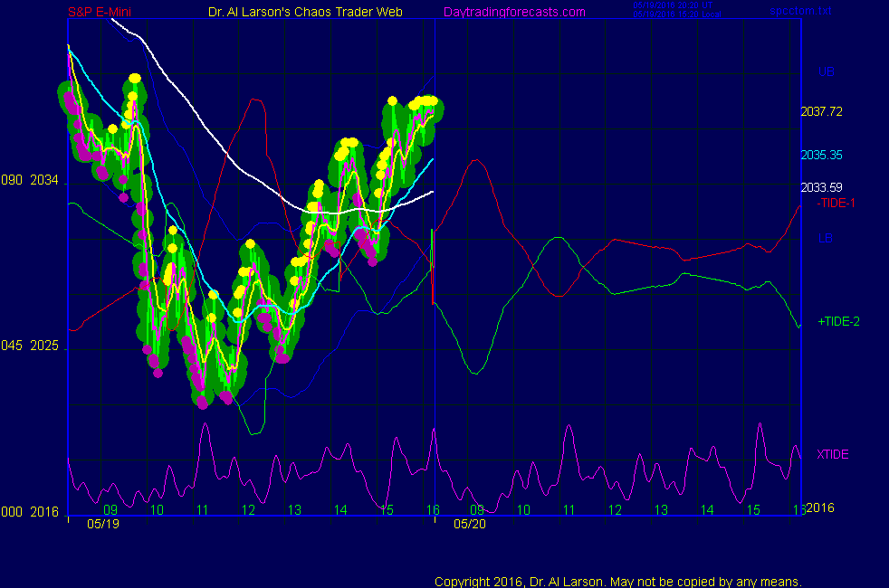This screenshot has width=889, height=588.
Task: Select the cyan 2035.35 price value
Action: [821, 156]
